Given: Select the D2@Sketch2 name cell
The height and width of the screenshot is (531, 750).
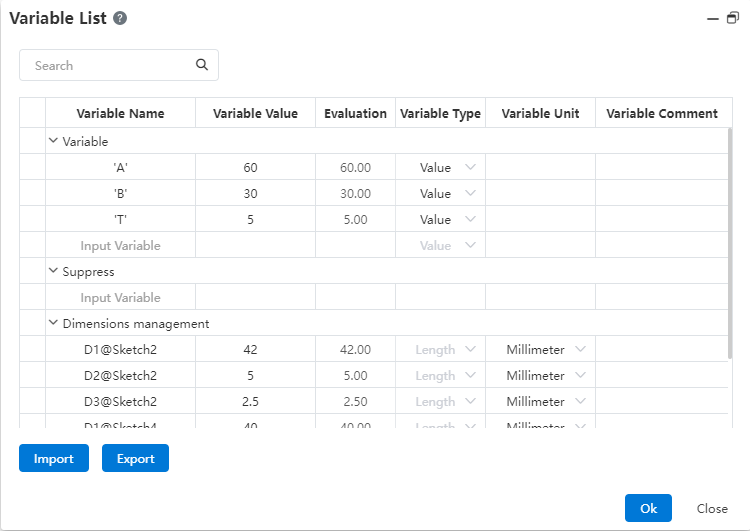Looking at the screenshot, I should click(121, 375).
